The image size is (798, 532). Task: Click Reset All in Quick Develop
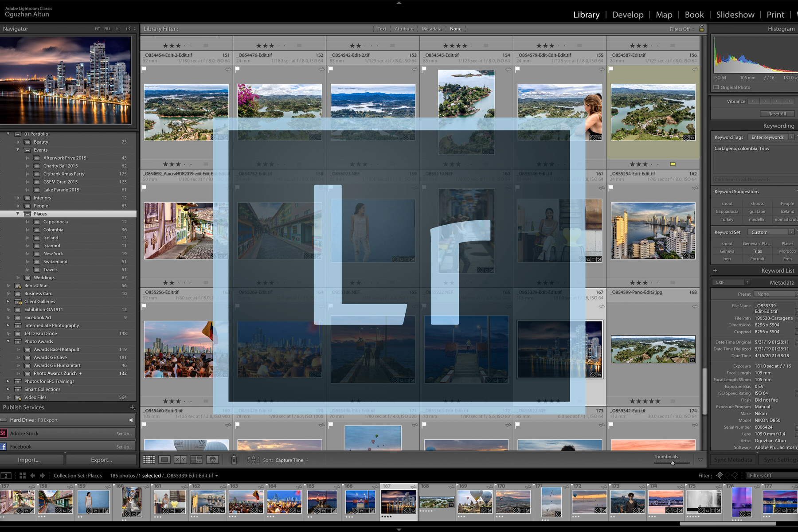point(777,114)
